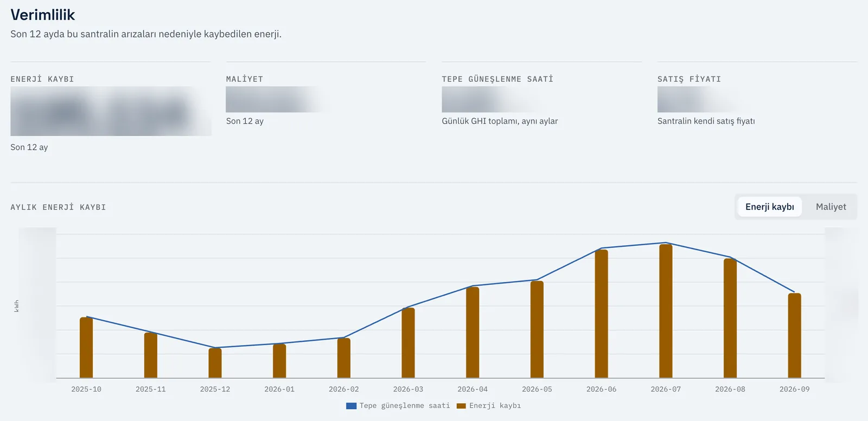Click the Günlük GHI toplamı, aynı aylar caption
This screenshot has height=421, width=868.
[x=500, y=121]
